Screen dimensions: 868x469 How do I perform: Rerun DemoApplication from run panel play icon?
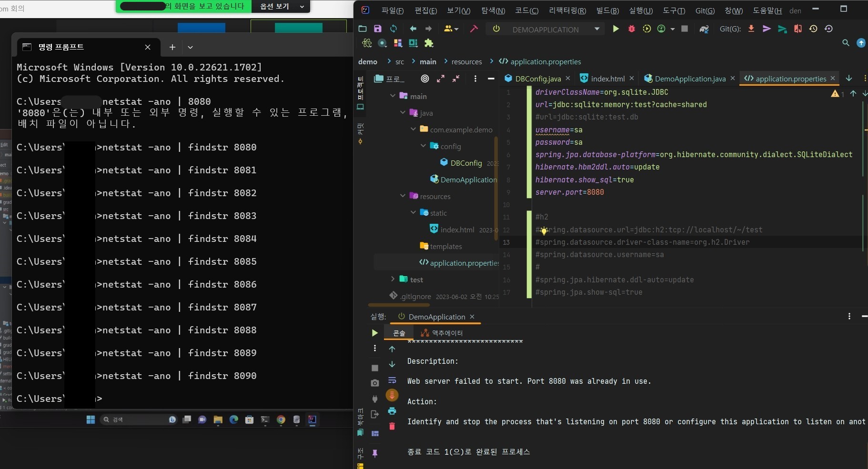tap(374, 333)
